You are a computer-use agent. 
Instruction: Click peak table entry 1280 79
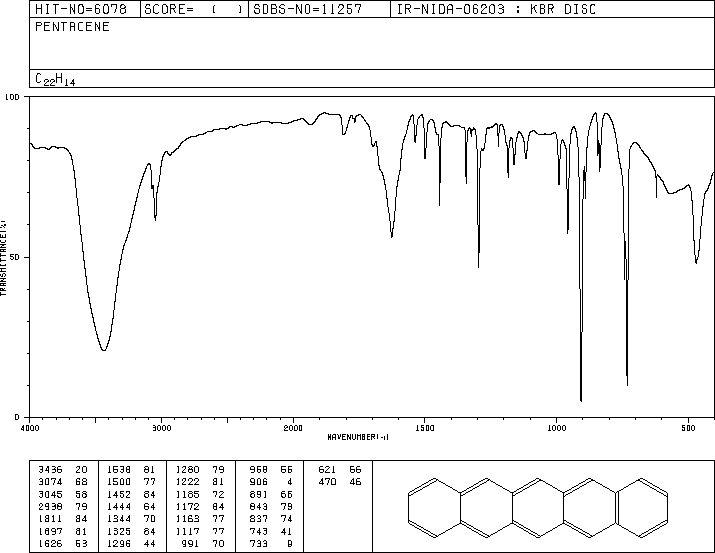pos(200,469)
